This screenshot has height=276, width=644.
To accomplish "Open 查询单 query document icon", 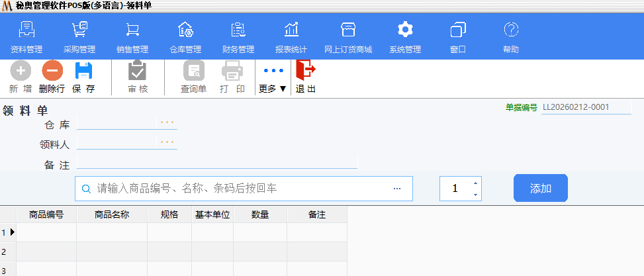I will coord(193,71).
